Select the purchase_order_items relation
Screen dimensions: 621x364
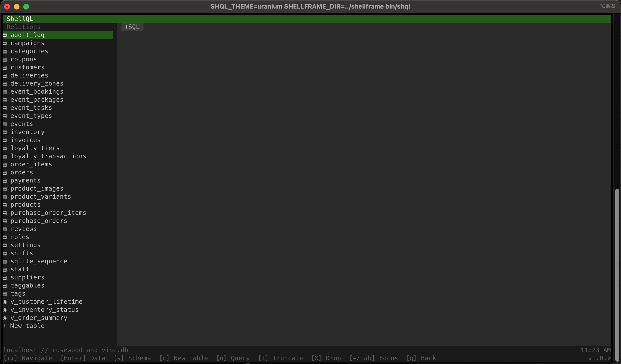coord(48,213)
